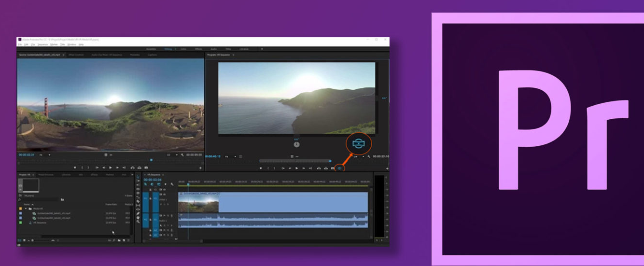Add marker in Source monitor
The height and width of the screenshot is (266, 644).
[x=75, y=168]
